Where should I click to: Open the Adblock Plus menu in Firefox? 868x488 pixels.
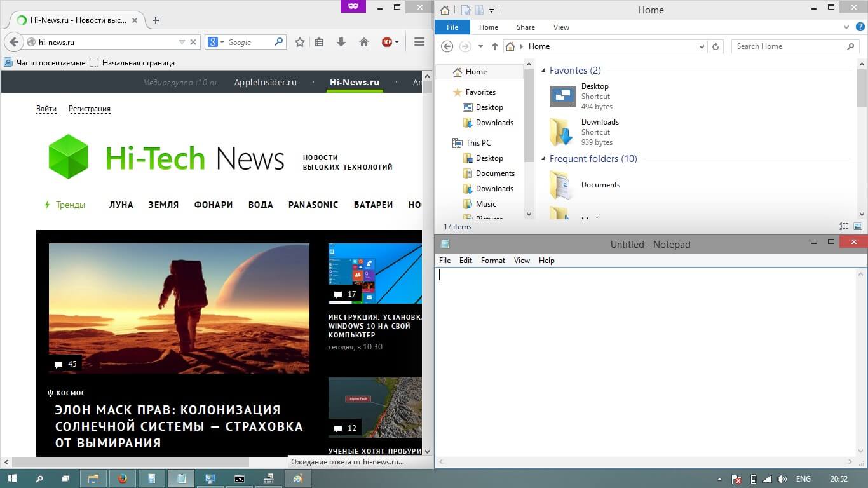pyautogui.click(x=388, y=42)
